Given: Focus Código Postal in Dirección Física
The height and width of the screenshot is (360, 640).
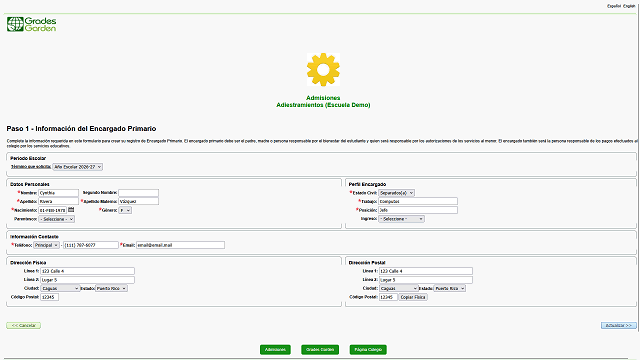Looking at the screenshot, I should tap(49, 297).
